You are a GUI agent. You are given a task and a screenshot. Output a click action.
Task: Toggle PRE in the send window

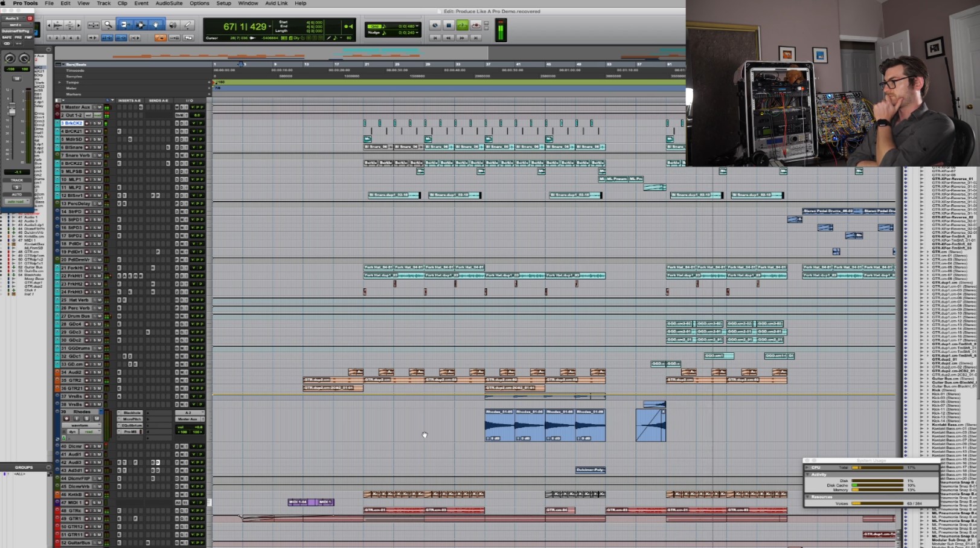click(x=18, y=37)
